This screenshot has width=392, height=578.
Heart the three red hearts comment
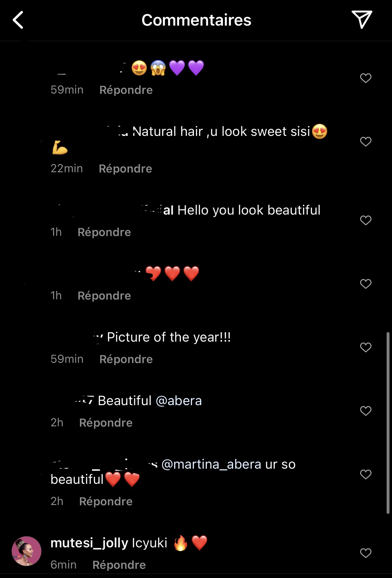point(365,284)
